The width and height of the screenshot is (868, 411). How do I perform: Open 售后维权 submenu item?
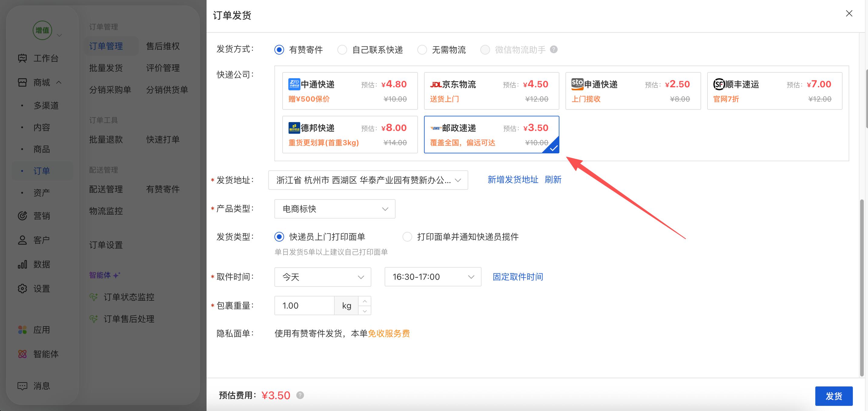[x=163, y=46]
